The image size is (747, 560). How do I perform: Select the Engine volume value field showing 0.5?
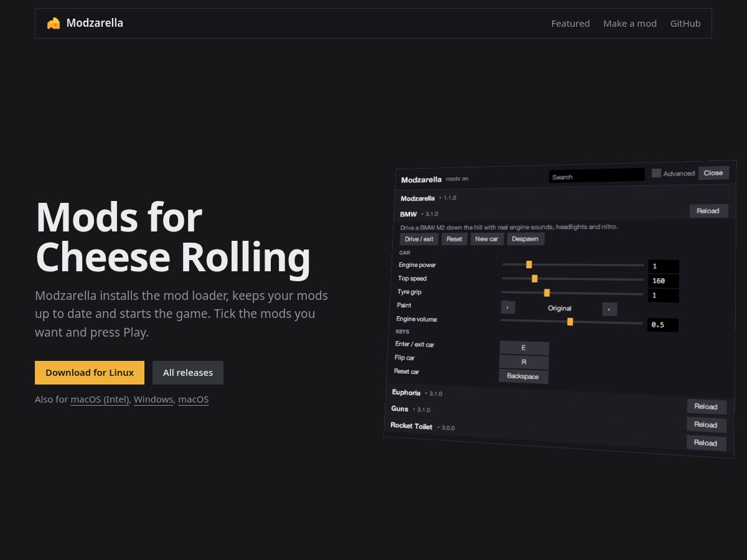(663, 325)
